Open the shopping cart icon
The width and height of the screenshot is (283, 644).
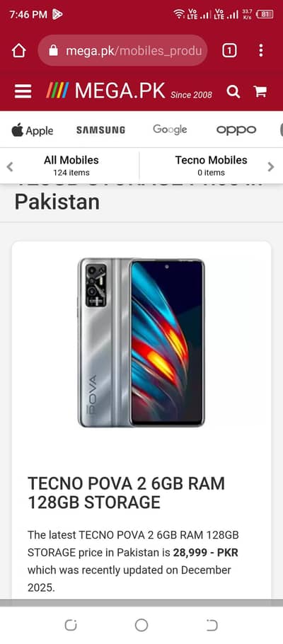click(260, 91)
